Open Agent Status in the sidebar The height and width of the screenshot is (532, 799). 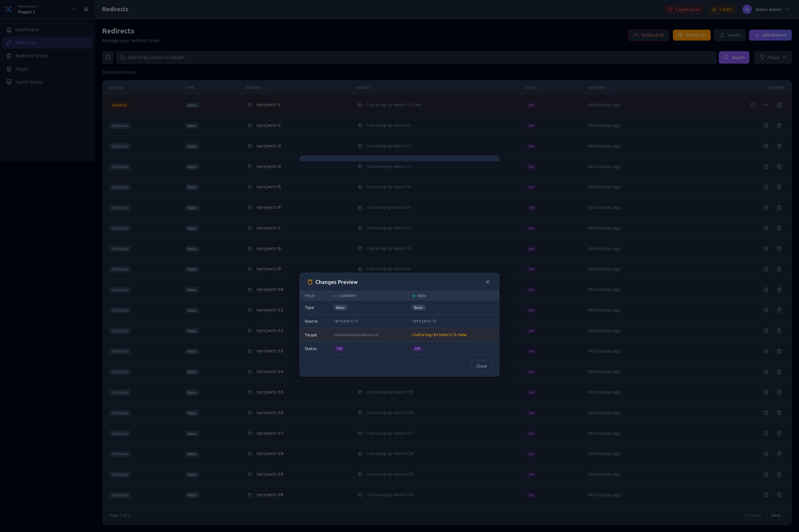[29, 82]
